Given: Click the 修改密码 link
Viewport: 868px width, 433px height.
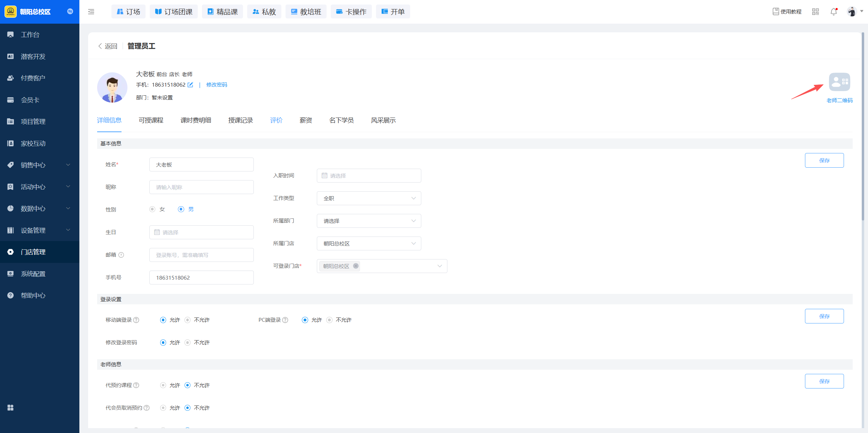Looking at the screenshot, I should [x=217, y=85].
